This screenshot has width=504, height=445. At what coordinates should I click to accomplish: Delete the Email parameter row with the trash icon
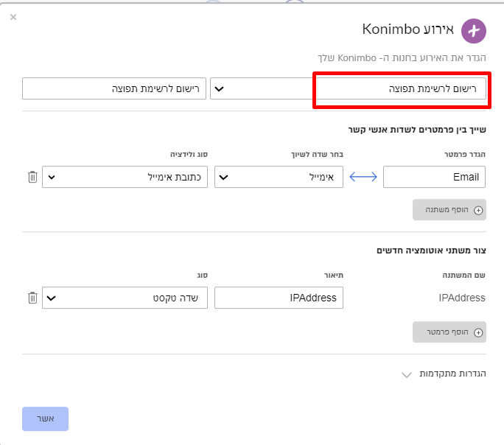pos(32,177)
